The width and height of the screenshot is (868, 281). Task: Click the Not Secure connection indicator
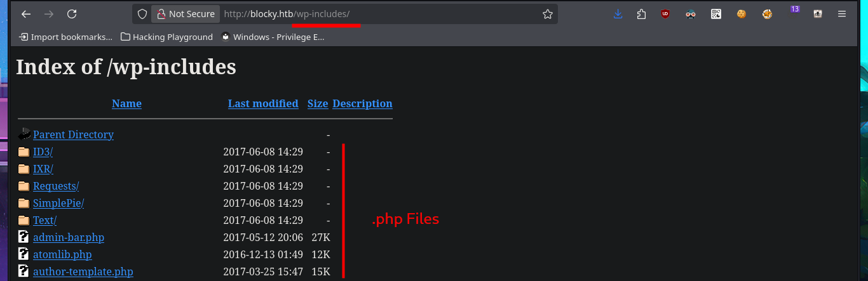pyautogui.click(x=186, y=14)
